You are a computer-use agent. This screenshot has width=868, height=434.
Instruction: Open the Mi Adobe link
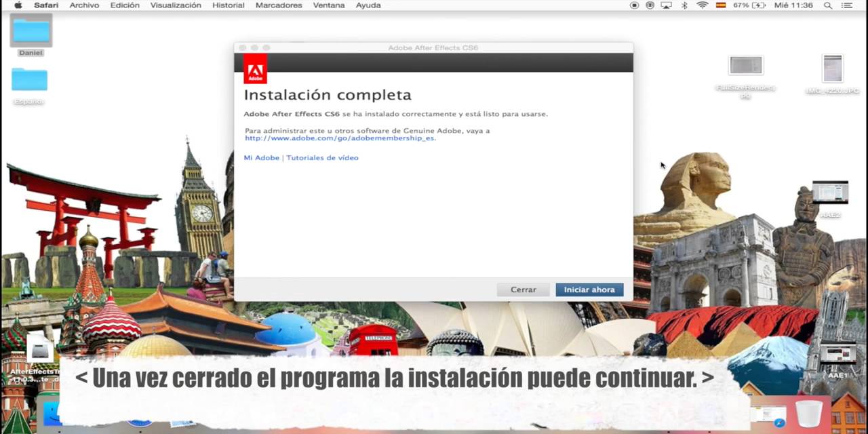pyautogui.click(x=261, y=157)
